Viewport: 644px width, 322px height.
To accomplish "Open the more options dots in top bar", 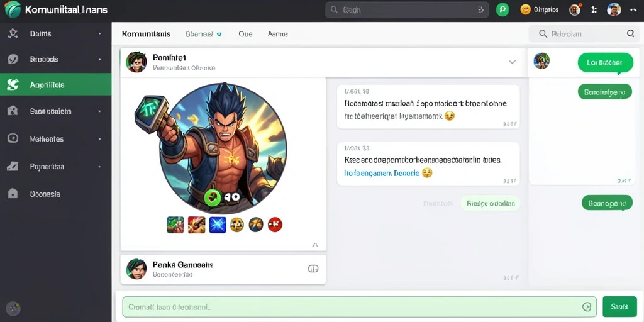I will (x=633, y=10).
